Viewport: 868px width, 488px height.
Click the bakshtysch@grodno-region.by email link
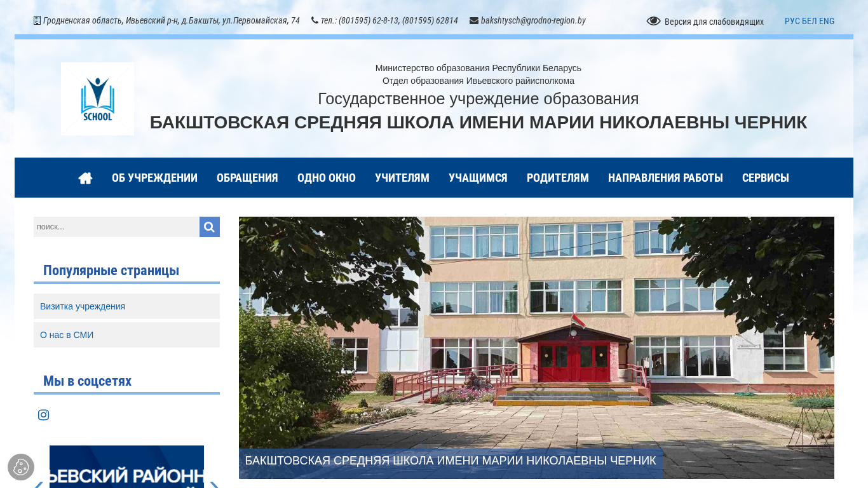pyautogui.click(x=533, y=20)
